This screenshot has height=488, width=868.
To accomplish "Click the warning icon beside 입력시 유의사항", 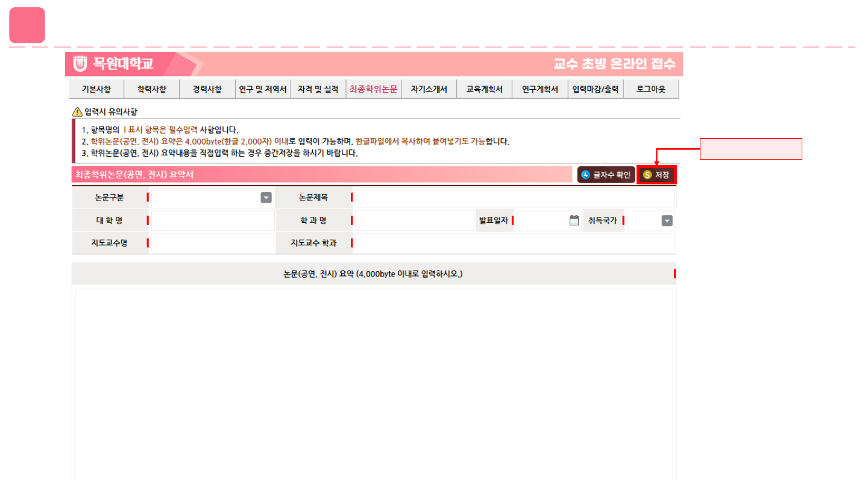I will [x=77, y=111].
